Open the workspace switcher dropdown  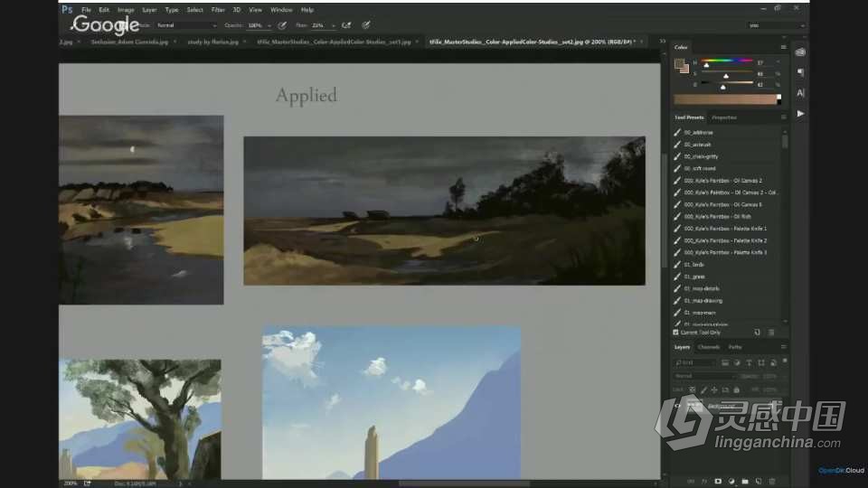click(776, 25)
